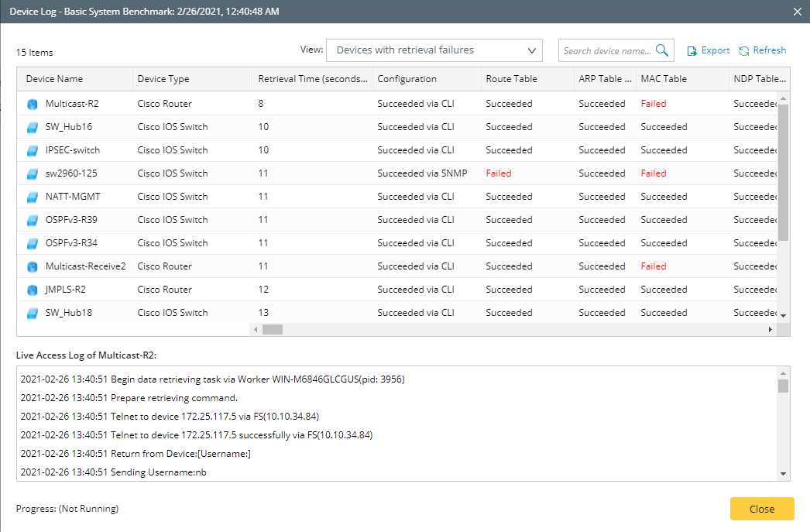Click Failed Route Table cell for sw2960-125

pos(499,173)
